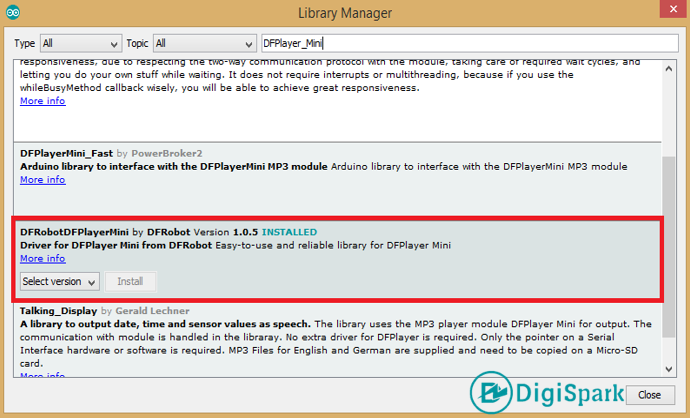
Task: Open the Select version dropdown
Action: (59, 282)
